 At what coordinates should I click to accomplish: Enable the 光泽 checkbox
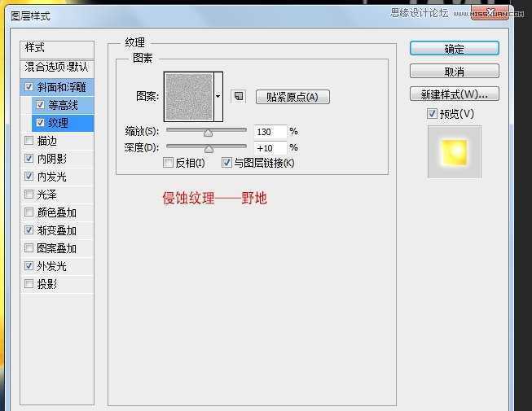coord(29,195)
